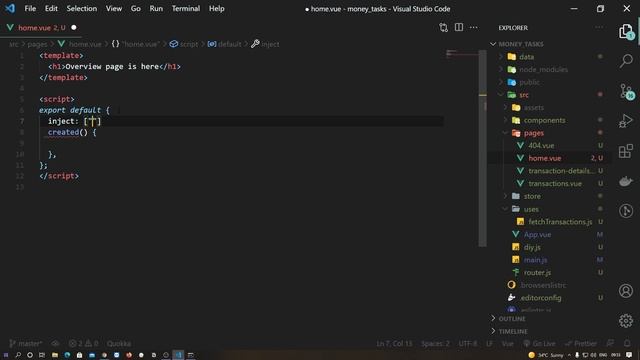Click the Vue language mode indicator
Screen dimensions: 640x360
[508, 344]
